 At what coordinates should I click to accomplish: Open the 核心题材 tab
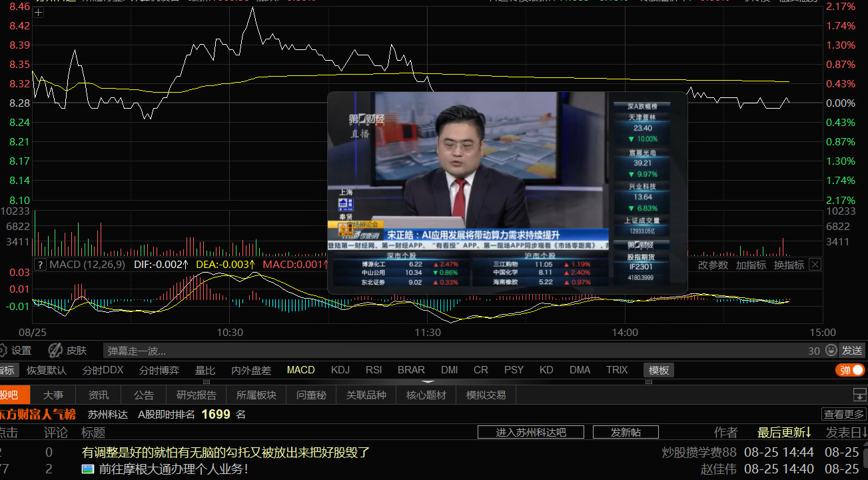click(426, 395)
